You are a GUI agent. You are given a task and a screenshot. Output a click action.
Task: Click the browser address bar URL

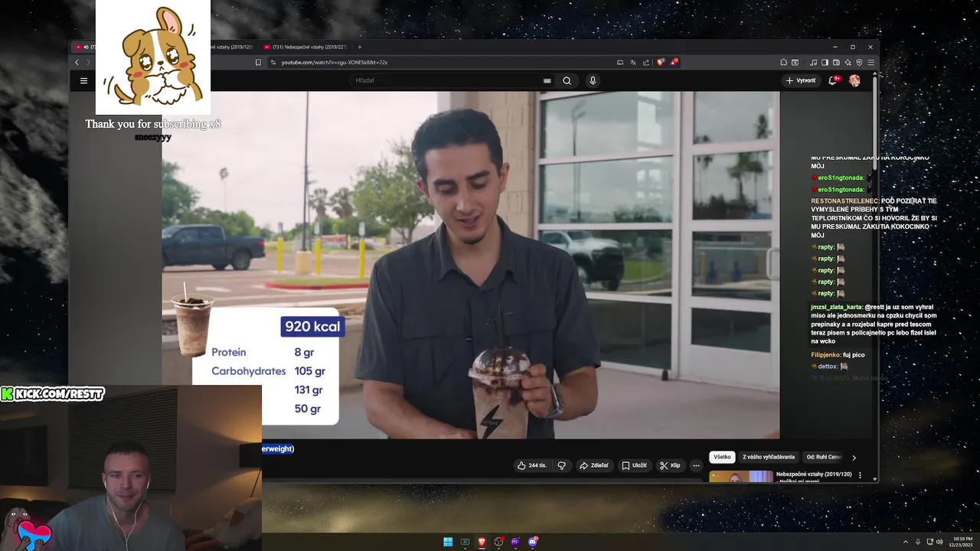click(x=334, y=62)
